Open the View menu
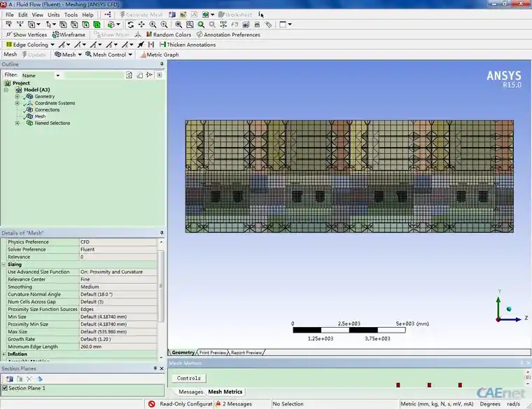 (x=38, y=15)
